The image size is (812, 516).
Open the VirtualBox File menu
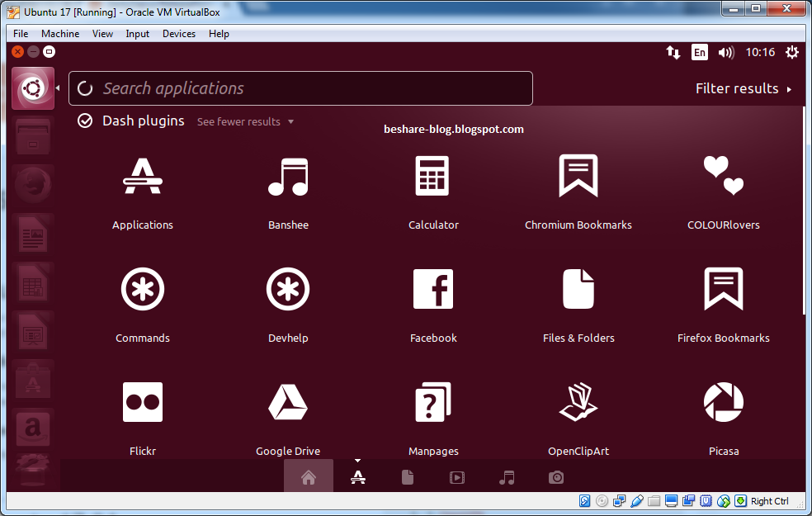[21, 34]
